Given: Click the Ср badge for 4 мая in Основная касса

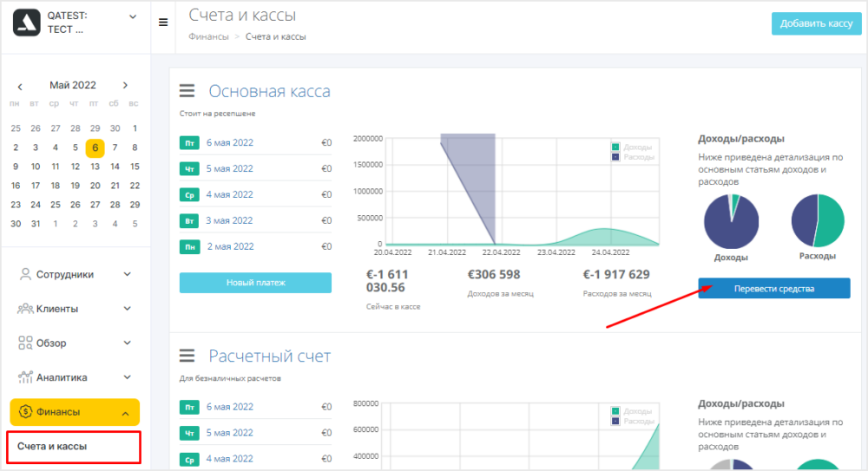Looking at the screenshot, I should click(x=189, y=195).
